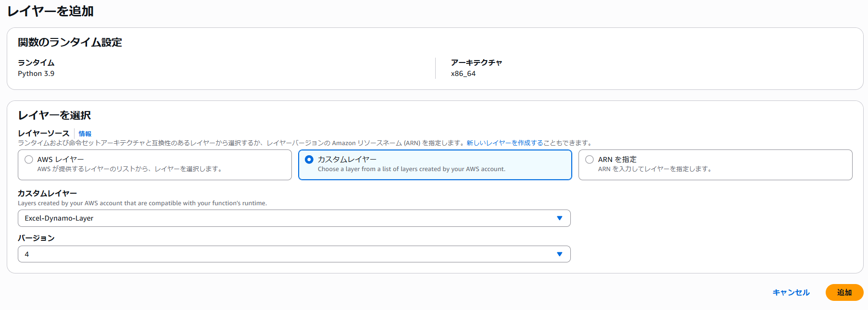The image size is (868, 310).
Task: Click the x86_64 architecture value
Action: coord(463,74)
